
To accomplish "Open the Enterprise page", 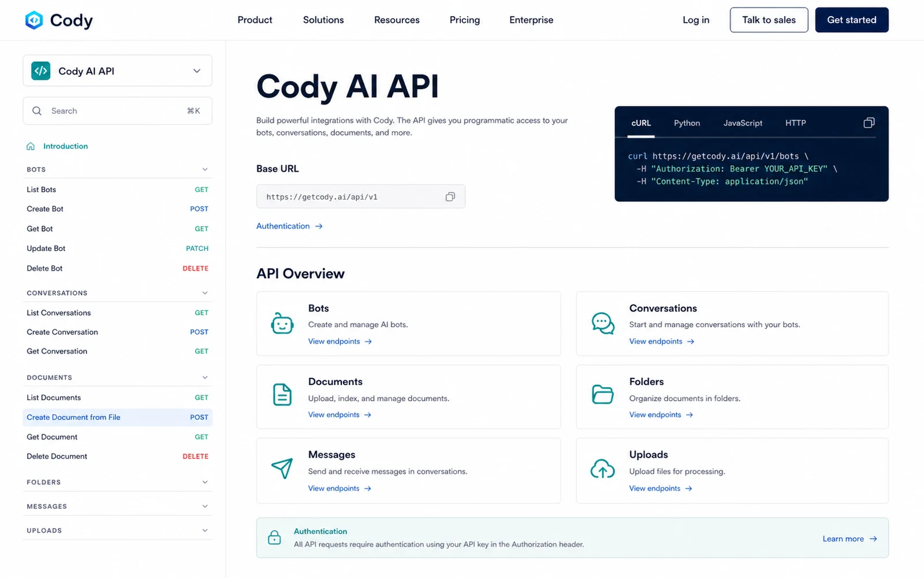I will click(x=531, y=20).
